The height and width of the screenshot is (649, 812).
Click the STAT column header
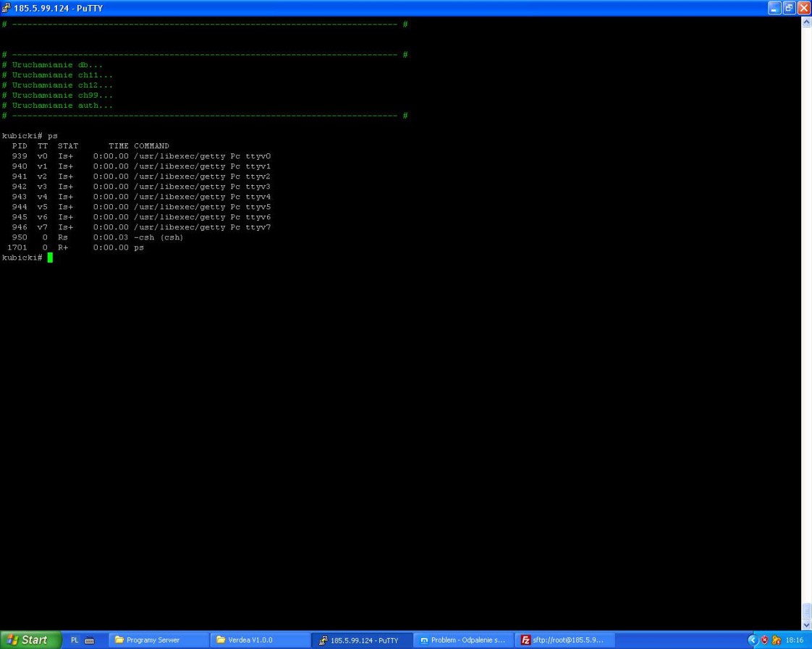click(x=68, y=146)
